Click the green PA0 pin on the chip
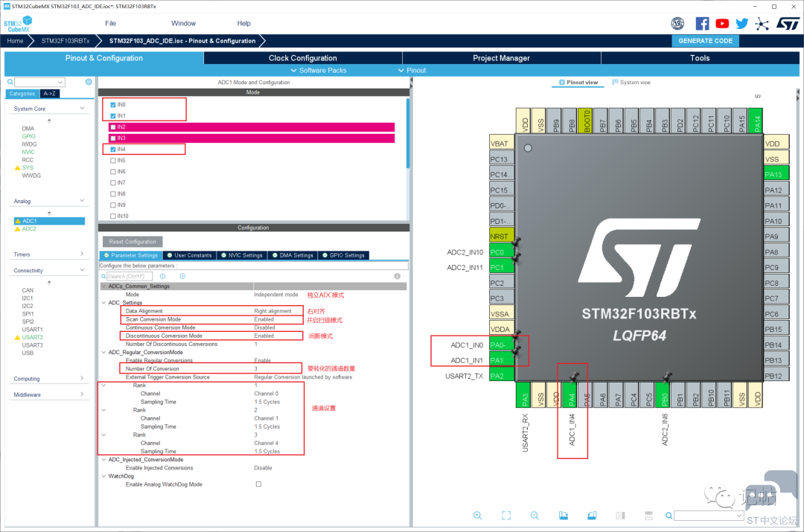The width and height of the screenshot is (804, 532). coord(502,345)
